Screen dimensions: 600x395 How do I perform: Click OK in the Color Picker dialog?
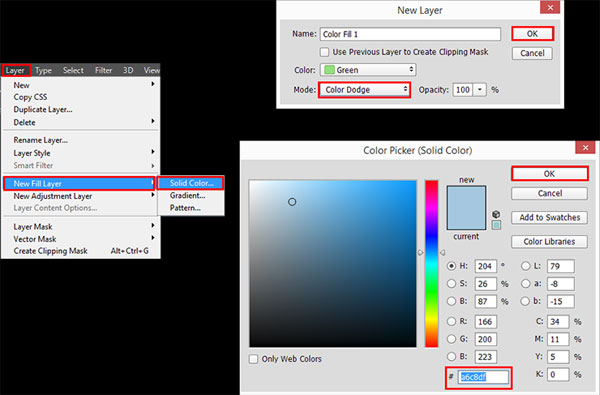pyautogui.click(x=549, y=174)
